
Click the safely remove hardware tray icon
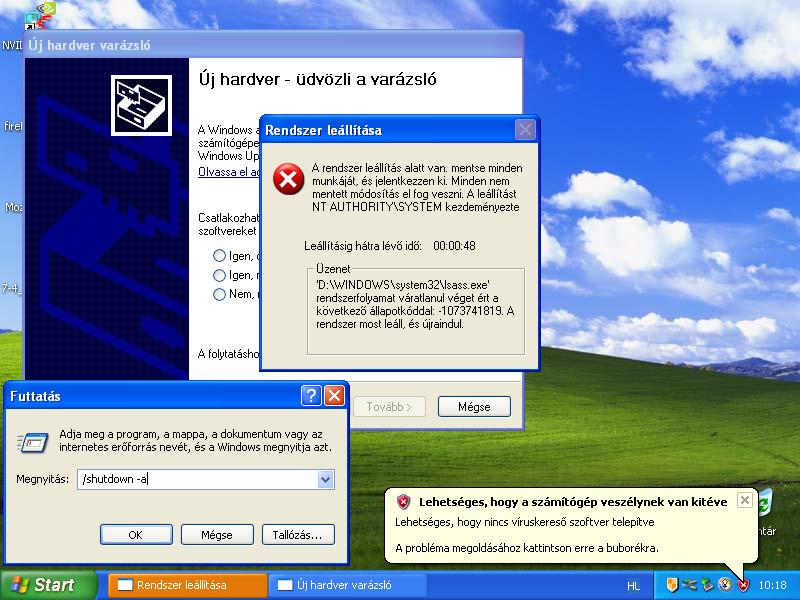(708, 585)
